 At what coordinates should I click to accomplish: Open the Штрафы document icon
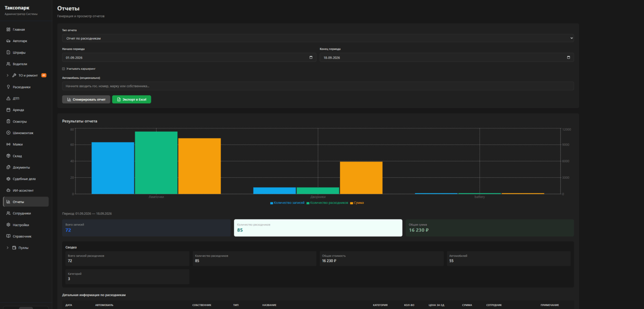(x=8, y=52)
